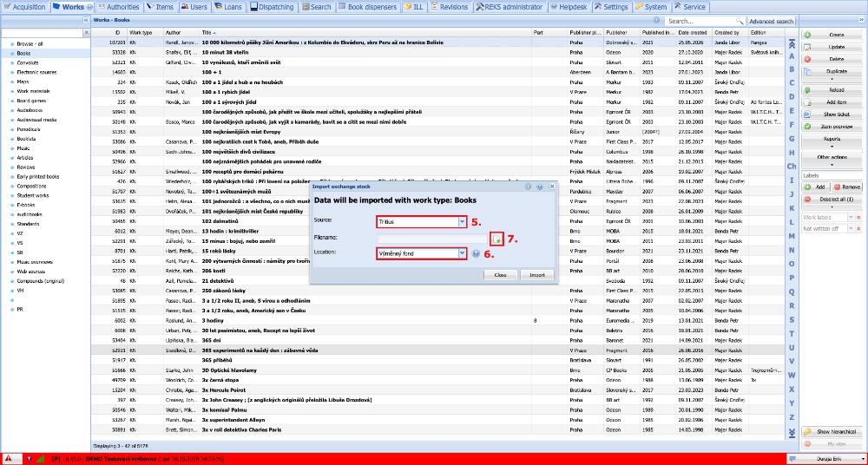Viewport: 868px width, 465px height.
Task: Click the support icon in Import exchange stock title bar
Action: point(540,187)
